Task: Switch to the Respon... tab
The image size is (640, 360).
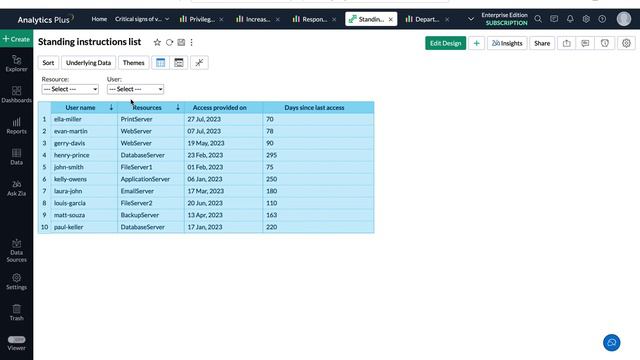Action: click(x=310, y=19)
